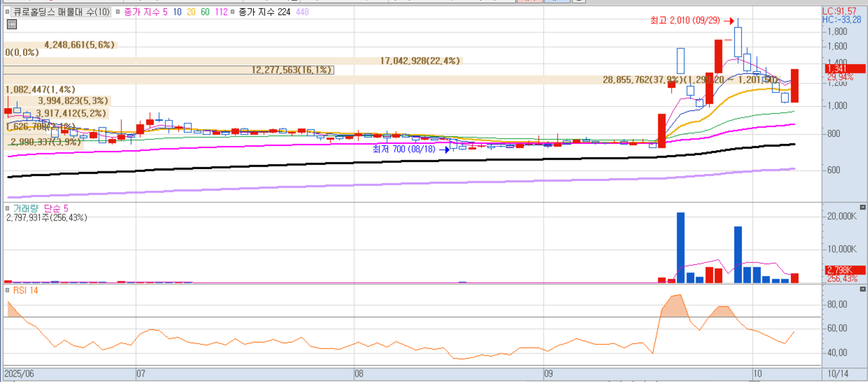Click the tallest blue volume bar
The image size is (868, 382).
click(x=681, y=248)
